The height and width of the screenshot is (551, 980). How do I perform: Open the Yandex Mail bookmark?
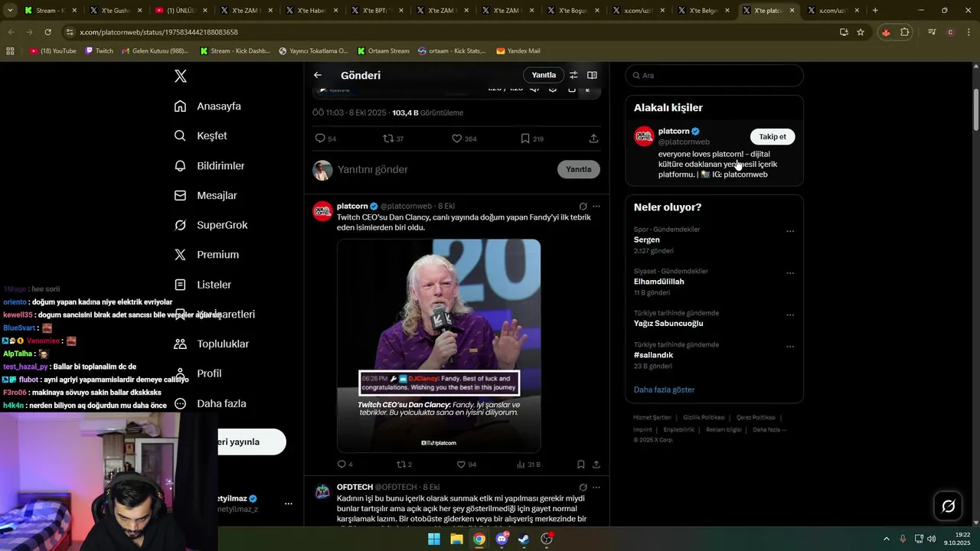tap(518, 51)
